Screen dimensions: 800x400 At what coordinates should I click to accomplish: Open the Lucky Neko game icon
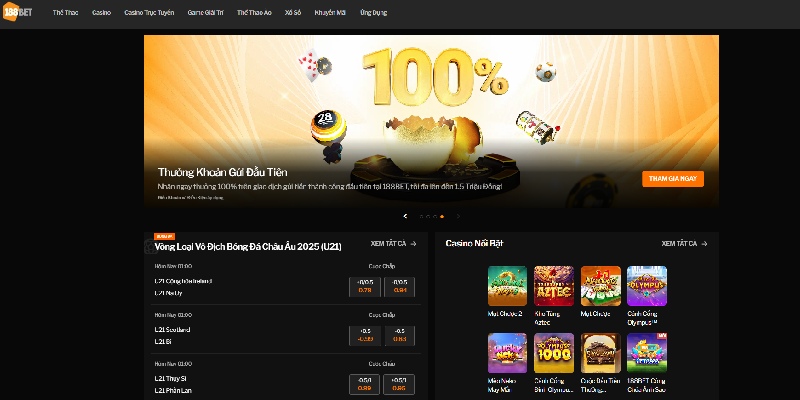pos(507,352)
